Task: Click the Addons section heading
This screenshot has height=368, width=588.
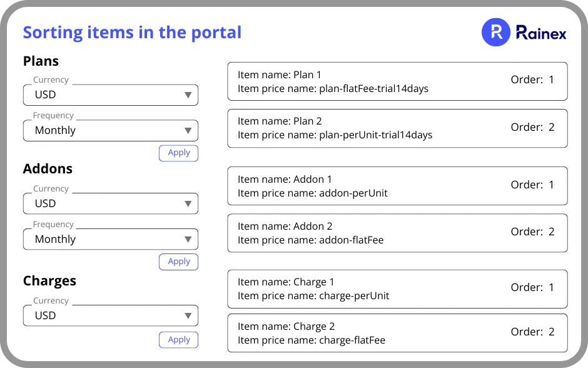Action: 48,169
